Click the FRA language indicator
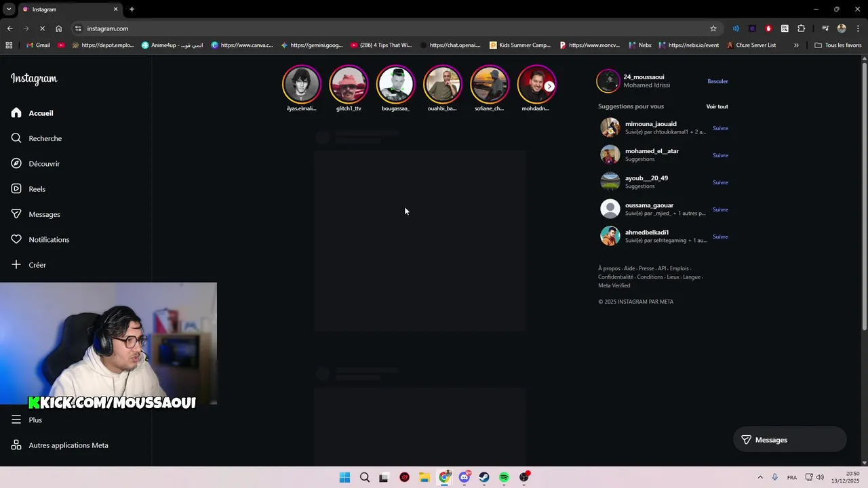Screen dimensions: 868x488 (x=792, y=477)
